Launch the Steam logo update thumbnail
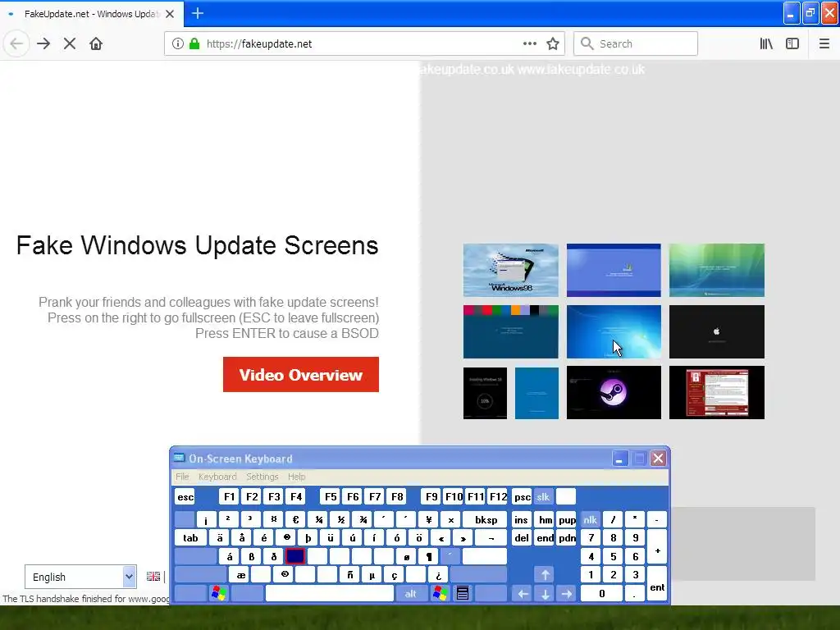 pos(614,393)
